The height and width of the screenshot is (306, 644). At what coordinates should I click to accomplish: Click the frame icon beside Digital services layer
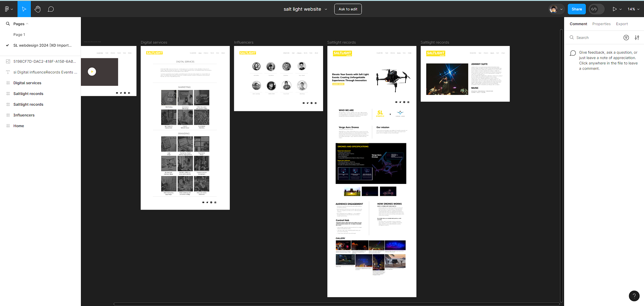click(8, 83)
